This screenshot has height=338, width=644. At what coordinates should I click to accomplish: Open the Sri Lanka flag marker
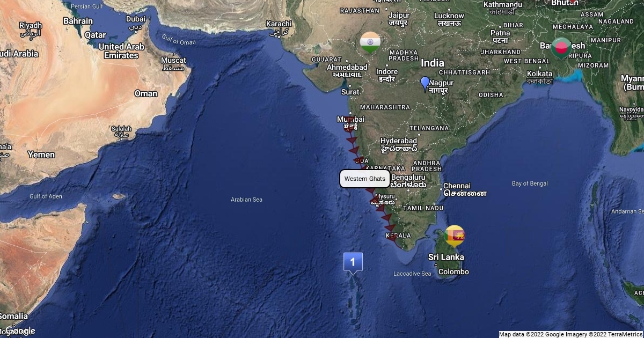pos(455,236)
